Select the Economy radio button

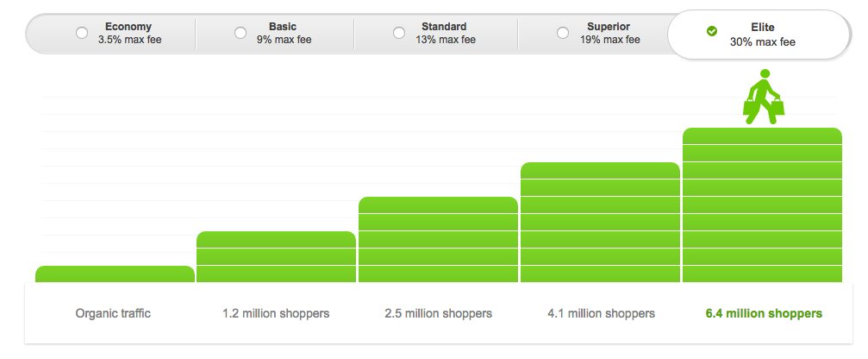point(82,33)
